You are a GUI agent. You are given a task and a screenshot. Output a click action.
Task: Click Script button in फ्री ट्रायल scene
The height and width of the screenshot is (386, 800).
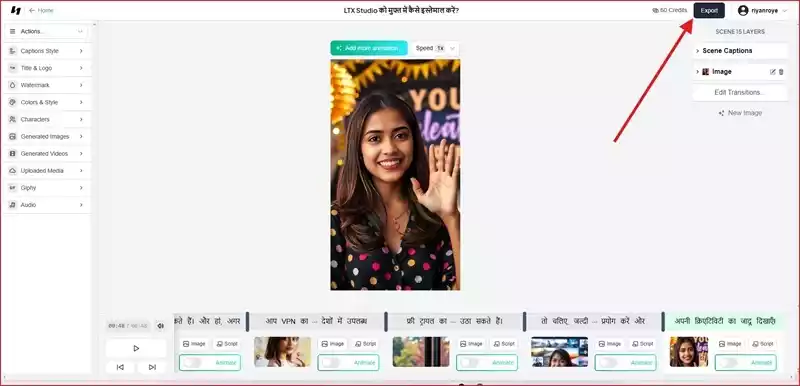(x=503, y=344)
